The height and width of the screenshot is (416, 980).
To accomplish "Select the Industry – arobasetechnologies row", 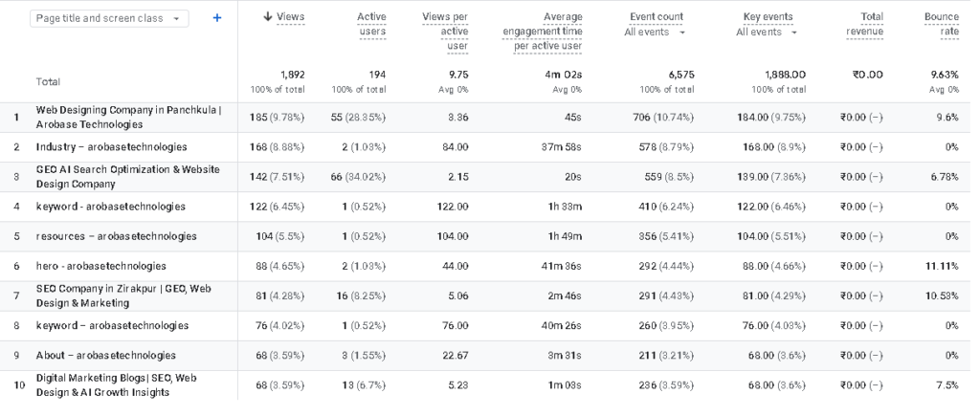I will pos(490,147).
